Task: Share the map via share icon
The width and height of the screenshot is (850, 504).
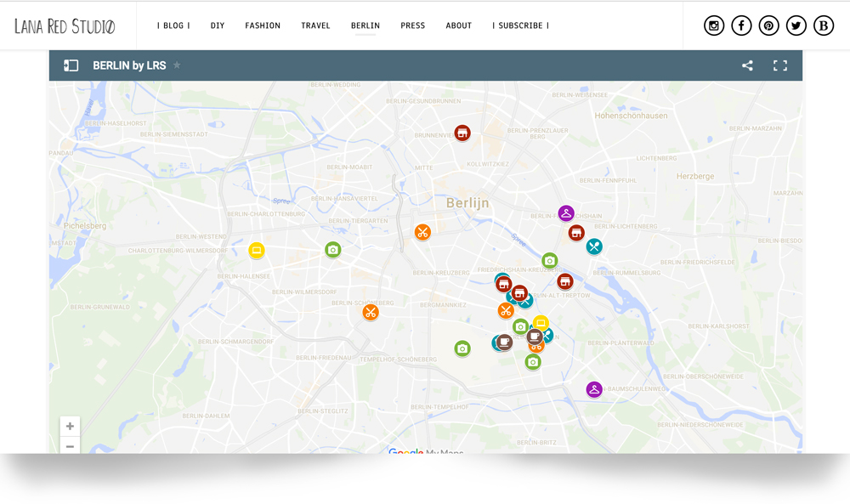Action: pyautogui.click(x=747, y=65)
